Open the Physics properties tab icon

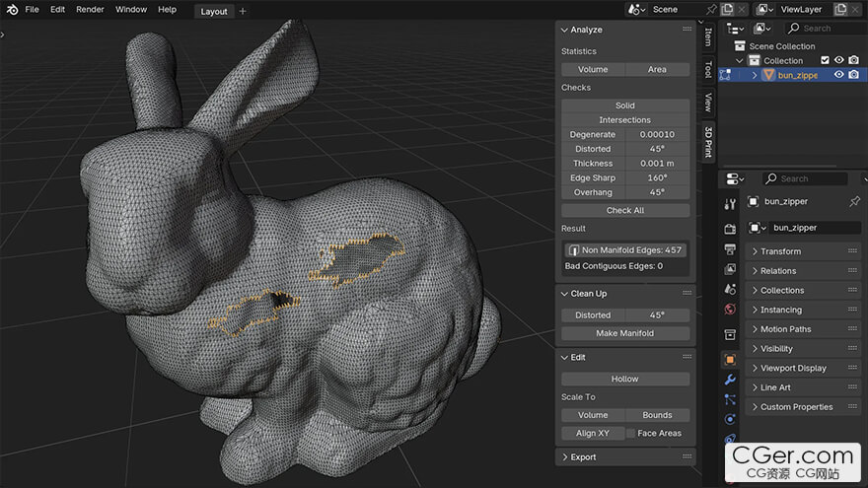730,419
